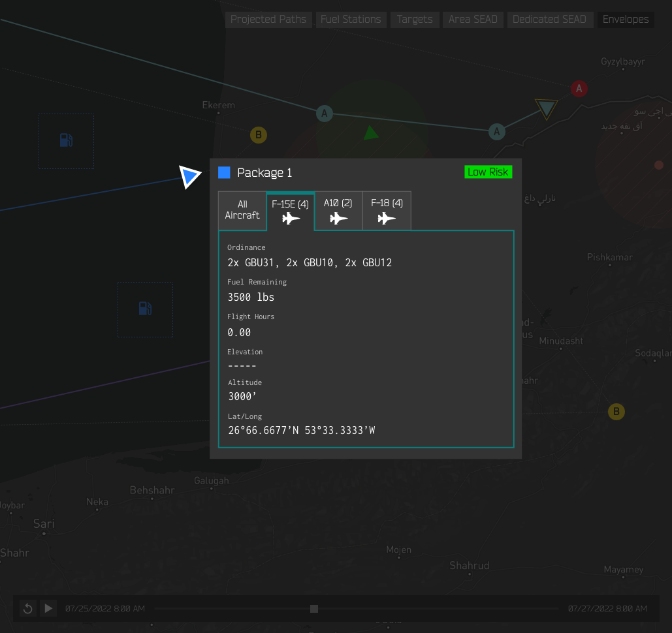Toggle Dedicated SEAD overlay

tap(549, 20)
